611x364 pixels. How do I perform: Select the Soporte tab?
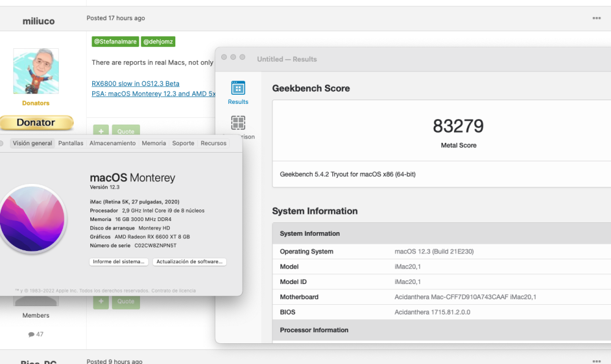[183, 144]
